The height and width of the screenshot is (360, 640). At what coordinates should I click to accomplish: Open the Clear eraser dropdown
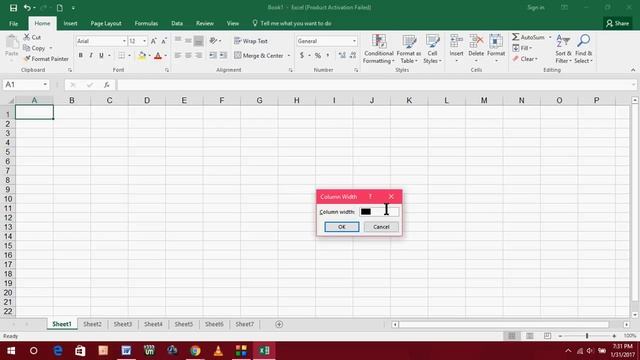(x=525, y=59)
